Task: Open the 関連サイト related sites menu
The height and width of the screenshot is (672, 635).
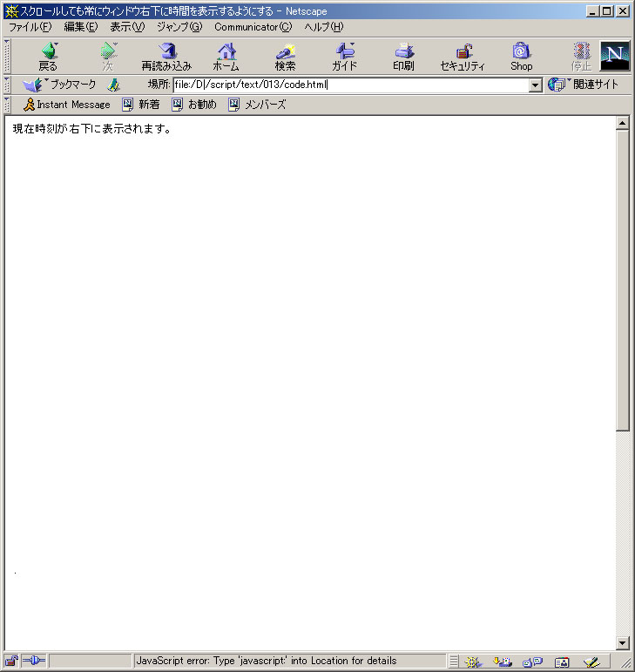Action: tap(584, 85)
